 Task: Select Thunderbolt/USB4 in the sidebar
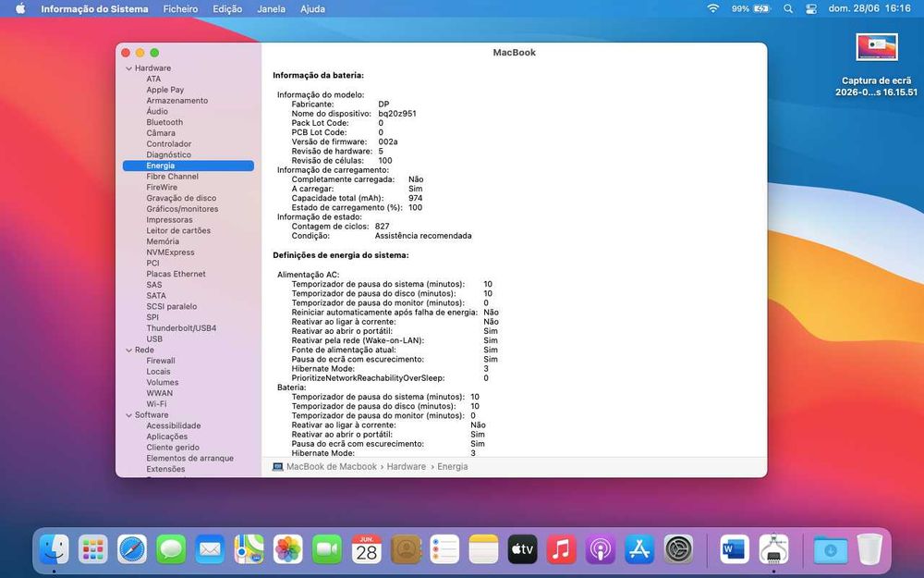pos(181,328)
